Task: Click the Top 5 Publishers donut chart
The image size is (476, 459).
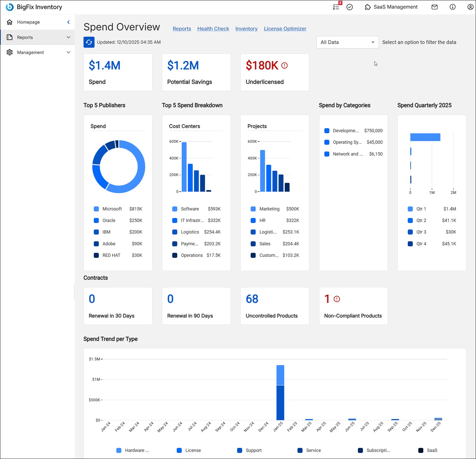Action: click(119, 167)
